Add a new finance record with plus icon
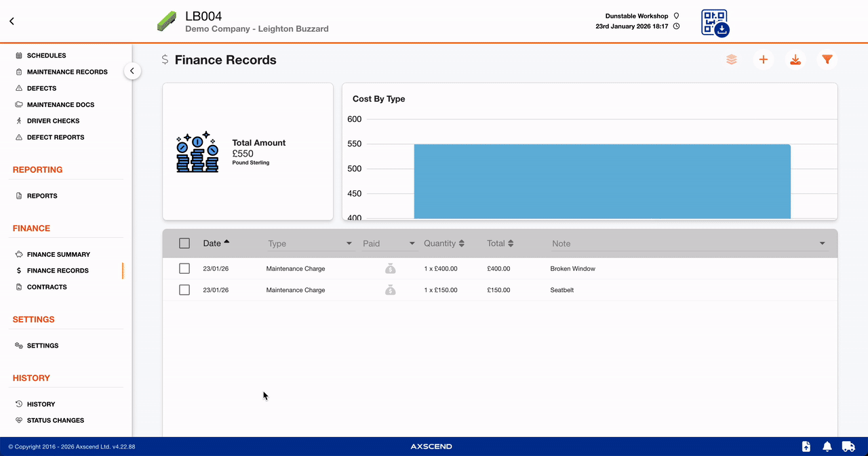Screen dimensions: 868x456 point(763,60)
